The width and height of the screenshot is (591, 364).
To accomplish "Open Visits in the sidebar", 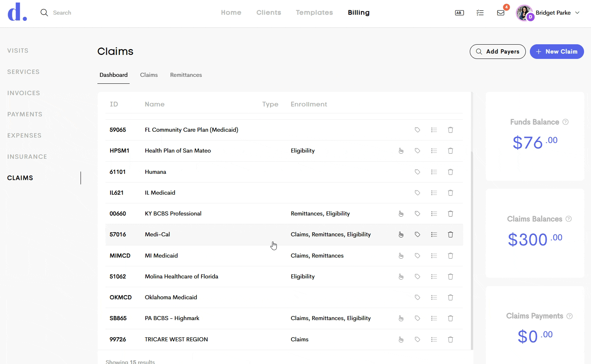I will pos(18,50).
